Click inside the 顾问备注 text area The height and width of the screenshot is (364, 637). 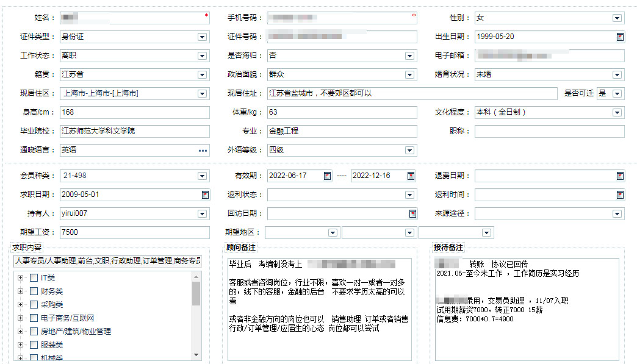[319, 309]
